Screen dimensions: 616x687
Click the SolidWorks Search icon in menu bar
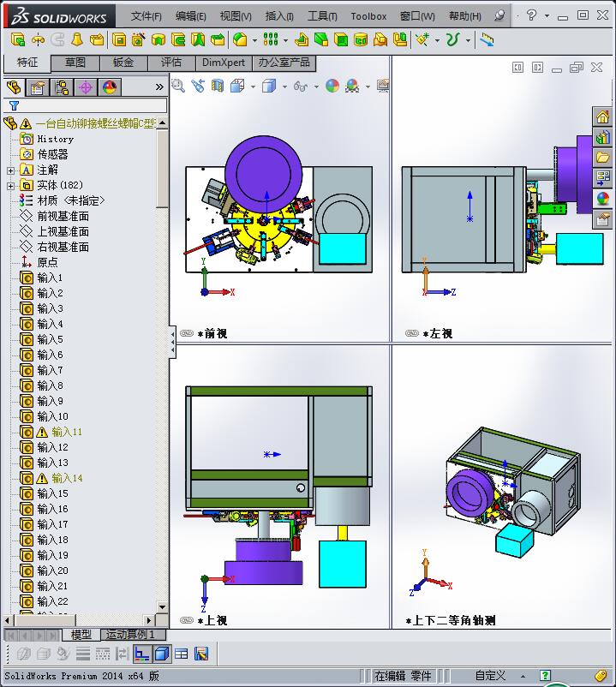pyautogui.click(x=499, y=16)
